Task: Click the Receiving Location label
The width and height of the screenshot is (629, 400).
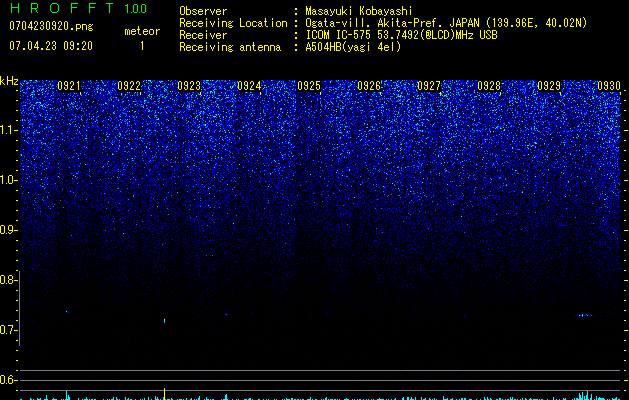Action: (233, 23)
